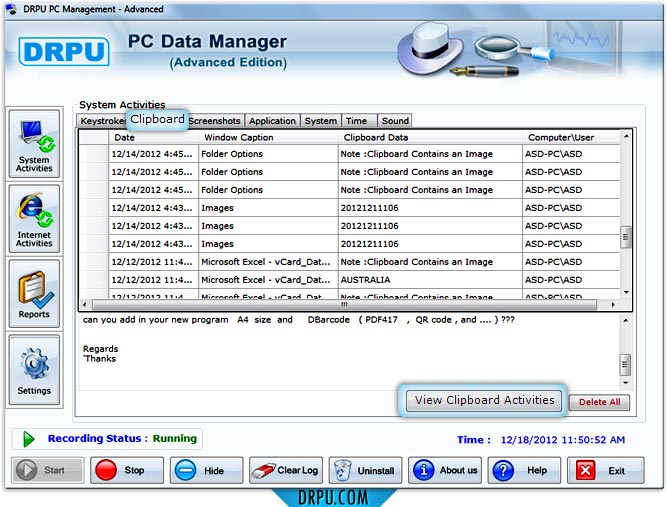Viewport: 667px width, 507px height.
Task: Open Help with question mark button
Action: [x=525, y=470]
